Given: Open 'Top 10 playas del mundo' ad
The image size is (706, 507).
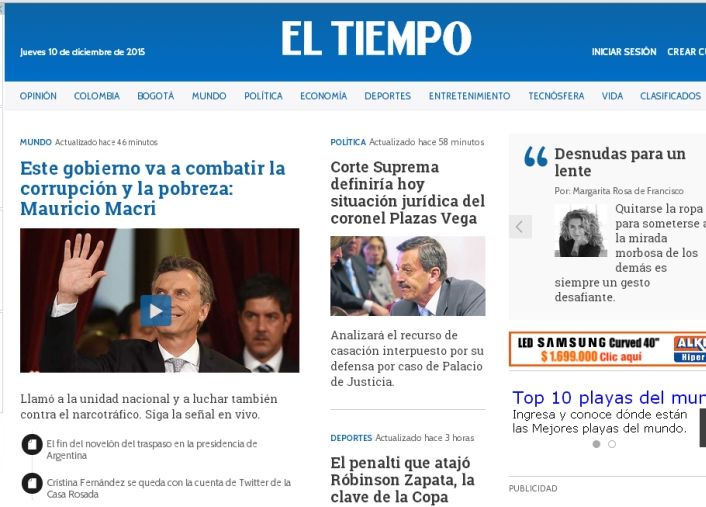Looking at the screenshot, I should [609, 398].
